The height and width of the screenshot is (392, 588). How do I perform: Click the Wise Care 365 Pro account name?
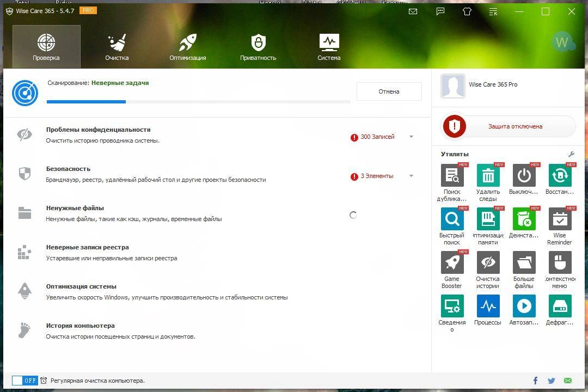493,84
